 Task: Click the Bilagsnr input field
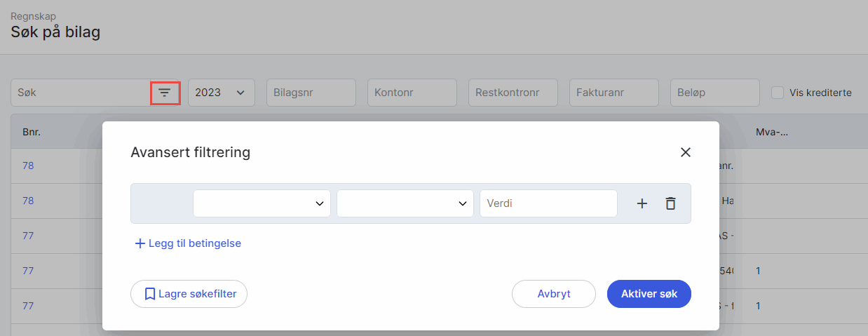pos(311,93)
